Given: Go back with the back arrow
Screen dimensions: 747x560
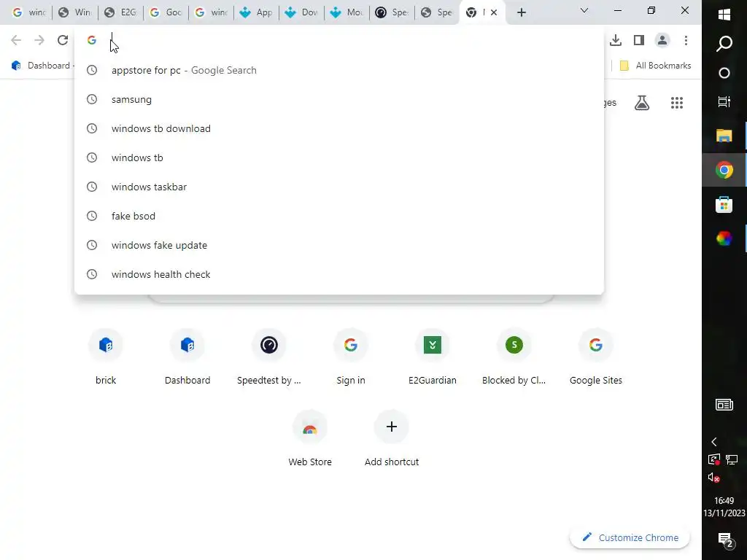Looking at the screenshot, I should click(x=16, y=40).
